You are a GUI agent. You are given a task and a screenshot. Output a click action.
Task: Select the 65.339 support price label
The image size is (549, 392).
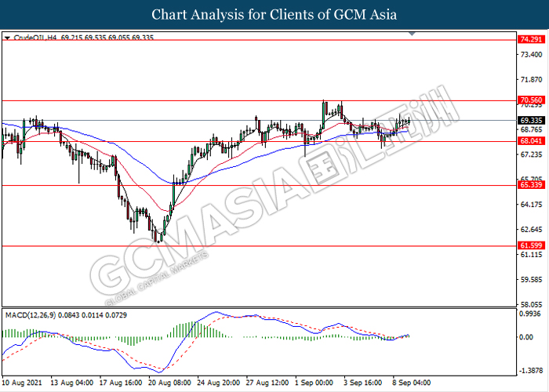tap(530, 186)
